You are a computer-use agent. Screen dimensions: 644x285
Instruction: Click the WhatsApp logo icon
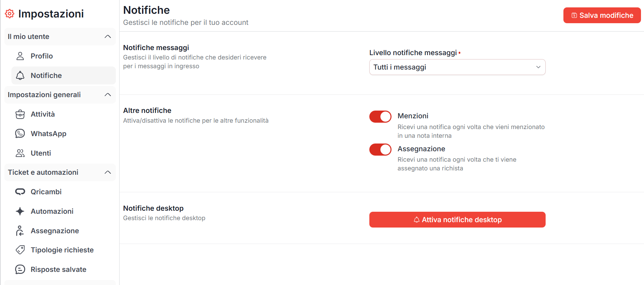pos(20,134)
